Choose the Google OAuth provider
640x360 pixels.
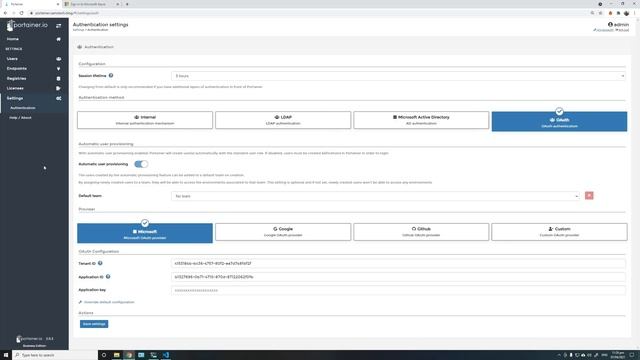click(283, 232)
